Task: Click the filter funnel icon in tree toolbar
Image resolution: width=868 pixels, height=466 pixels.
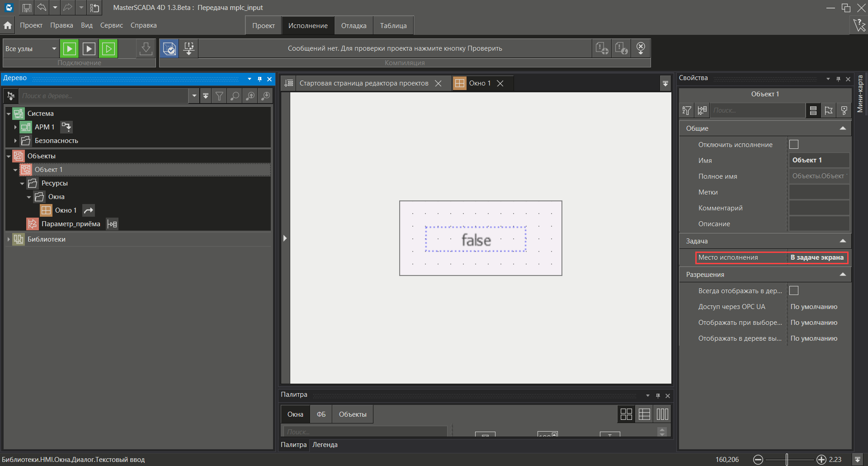Action: coord(219,96)
